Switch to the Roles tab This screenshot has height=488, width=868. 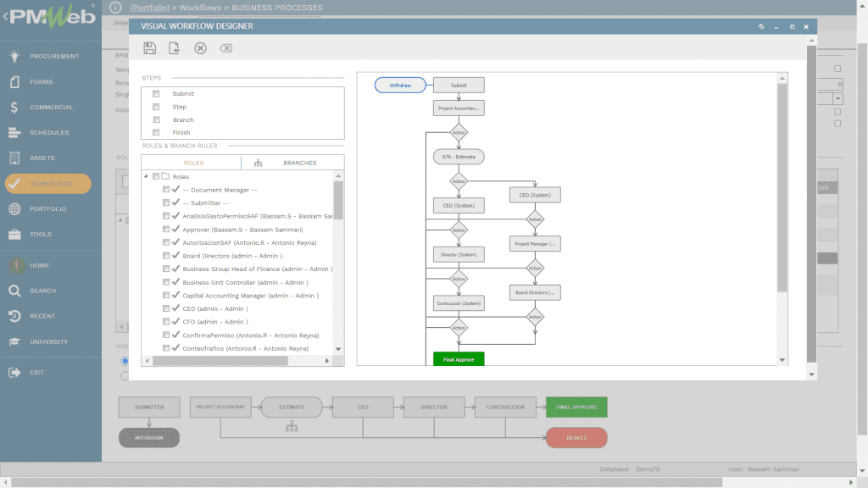coord(193,163)
